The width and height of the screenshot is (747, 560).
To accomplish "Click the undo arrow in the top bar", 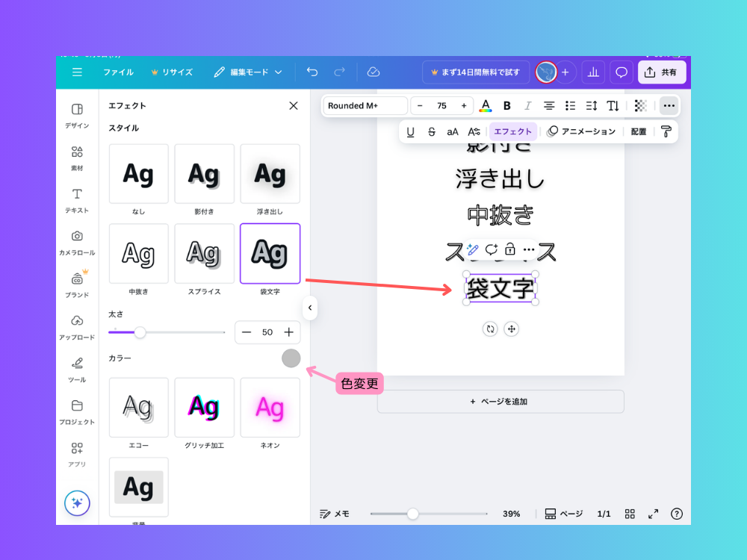I will [x=312, y=72].
